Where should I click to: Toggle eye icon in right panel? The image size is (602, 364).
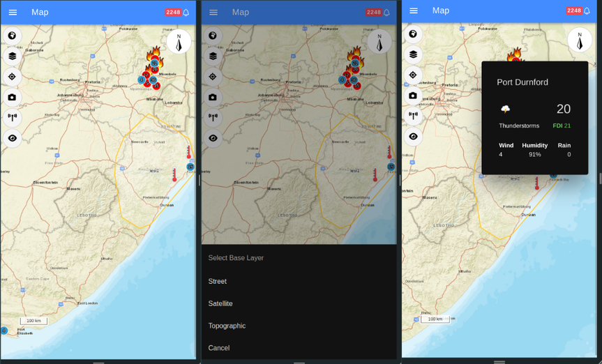[413, 136]
